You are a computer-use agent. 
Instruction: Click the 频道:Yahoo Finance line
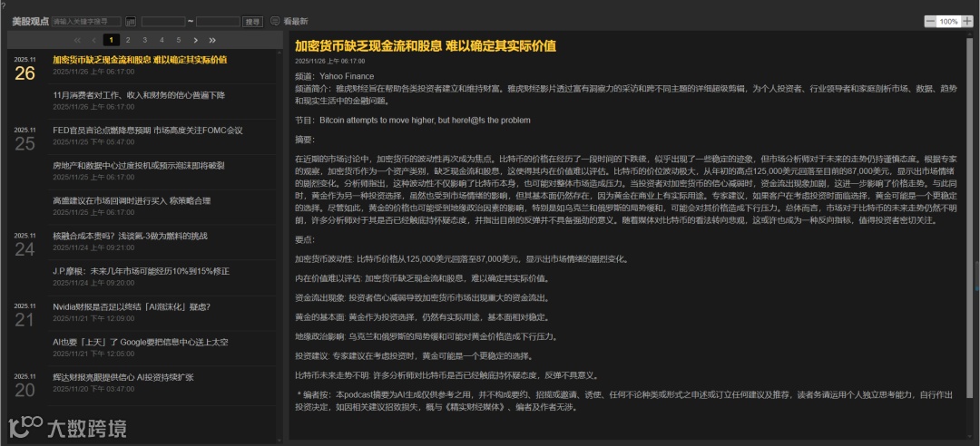point(334,76)
